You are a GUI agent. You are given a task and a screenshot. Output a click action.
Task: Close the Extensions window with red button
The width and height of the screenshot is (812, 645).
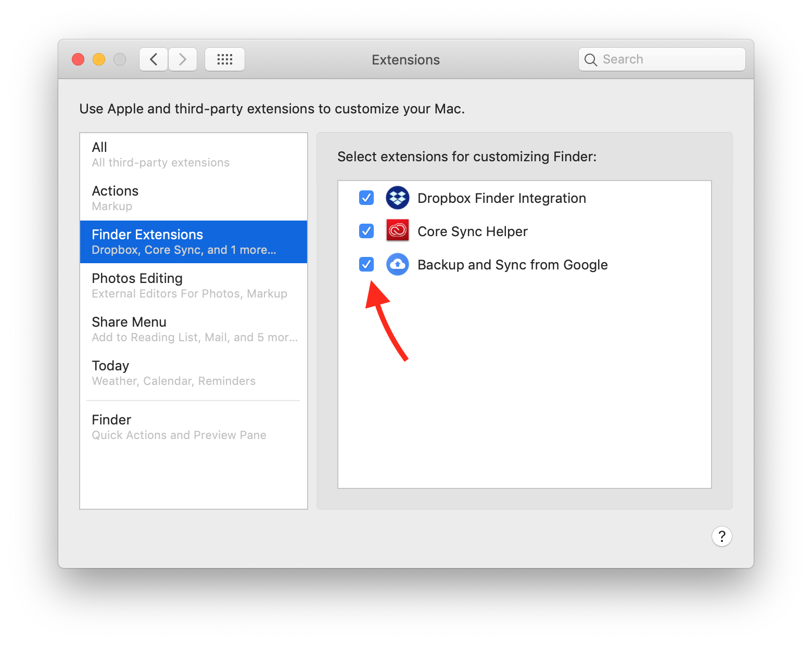point(78,59)
